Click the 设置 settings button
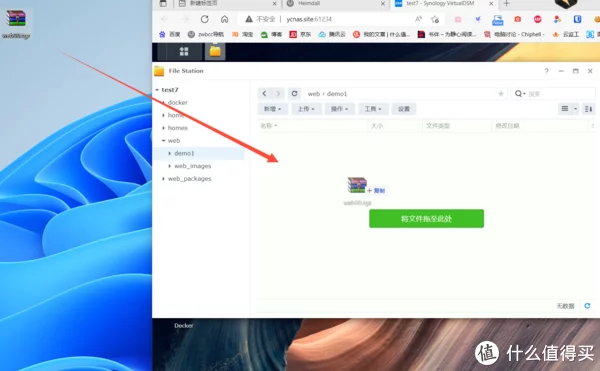The image size is (600, 371). (404, 109)
